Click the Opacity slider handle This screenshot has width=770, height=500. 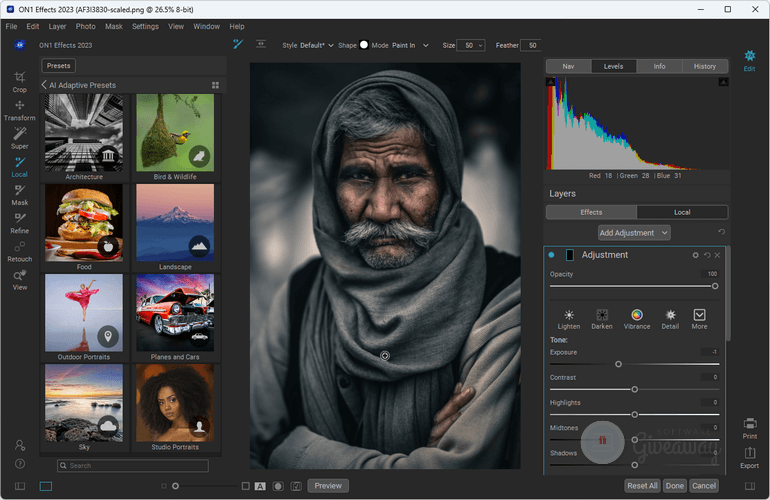715,286
